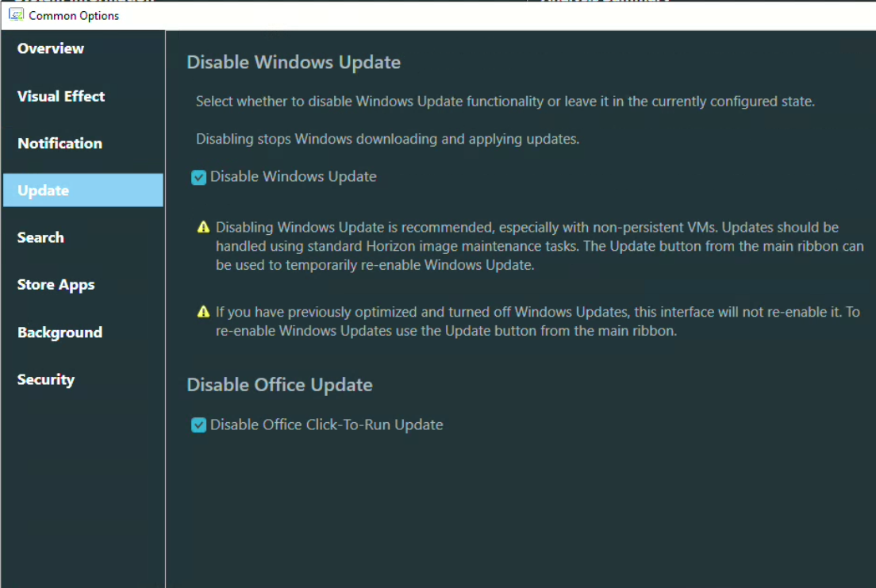This screenshot has width=876, height=588.
Task: Open the Security options
Action: [46, 379]
